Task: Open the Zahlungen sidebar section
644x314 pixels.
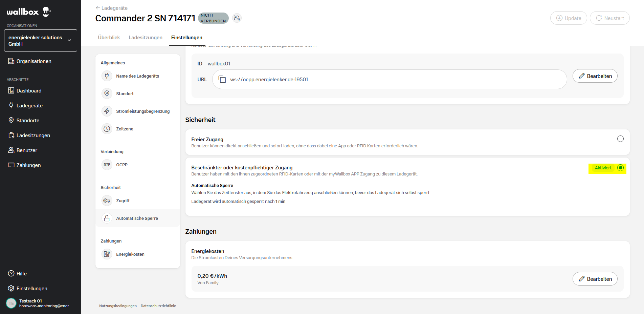Action: click(x=24, y=165)
